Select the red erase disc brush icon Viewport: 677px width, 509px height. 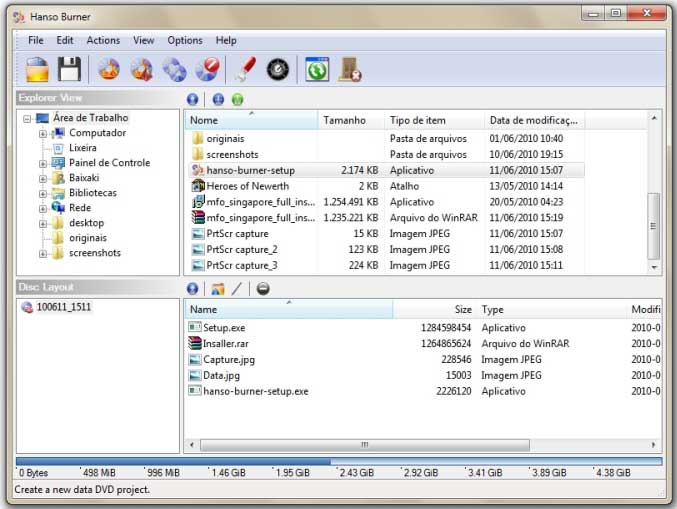[x=244, y=69]
